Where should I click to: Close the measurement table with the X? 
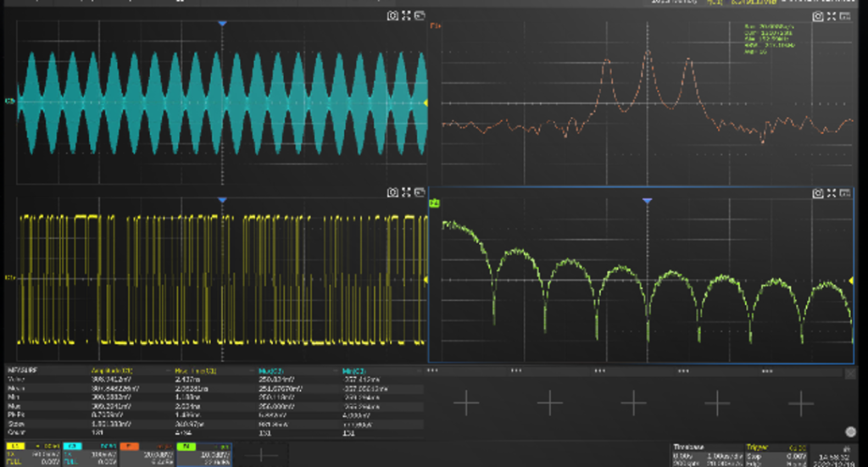point(850,372)
